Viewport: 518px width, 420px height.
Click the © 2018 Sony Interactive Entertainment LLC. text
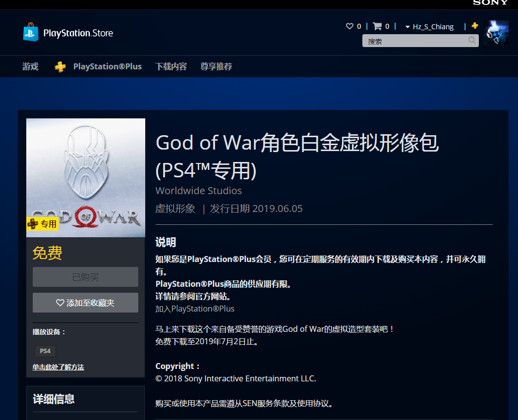(235, 378)
